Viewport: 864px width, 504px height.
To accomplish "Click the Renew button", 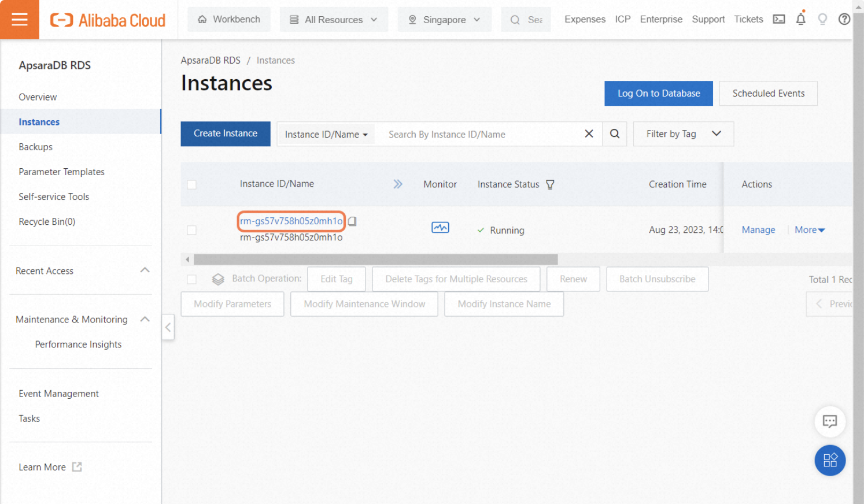I will point(573,279).
